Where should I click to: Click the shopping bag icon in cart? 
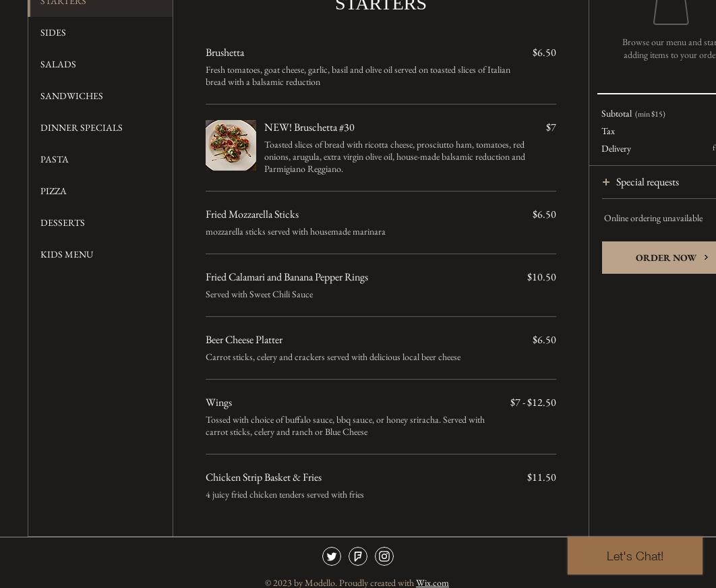671,11
